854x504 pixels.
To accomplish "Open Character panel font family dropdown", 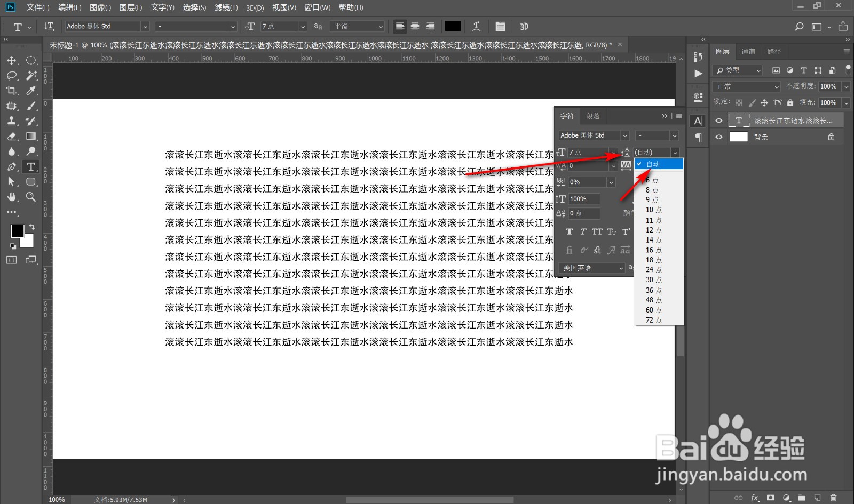I will [625, 135].
